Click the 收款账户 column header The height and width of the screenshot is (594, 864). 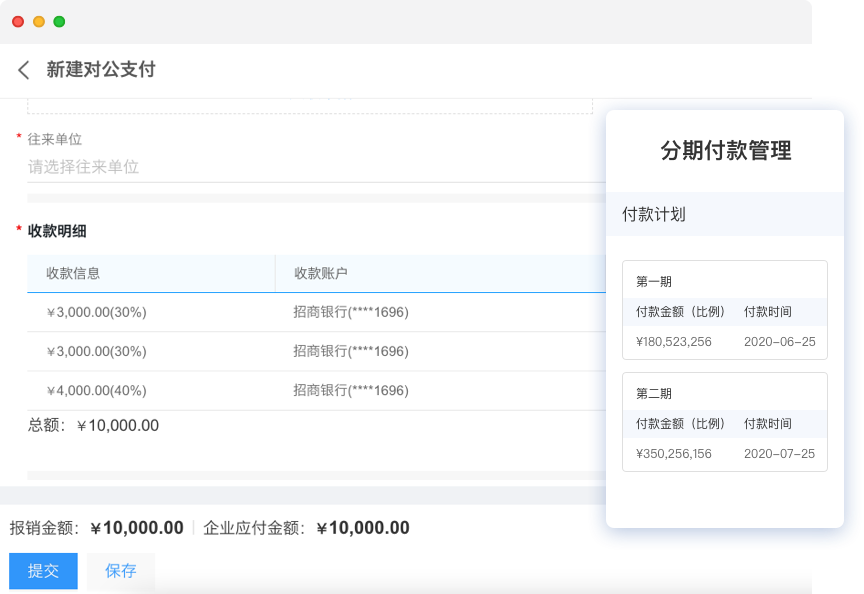(321, 273)
